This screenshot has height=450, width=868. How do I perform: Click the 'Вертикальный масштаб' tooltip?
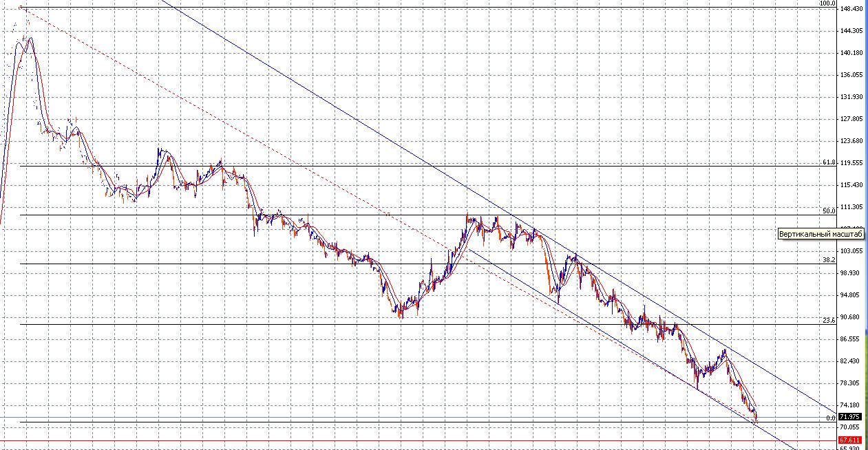coord(821,234)
